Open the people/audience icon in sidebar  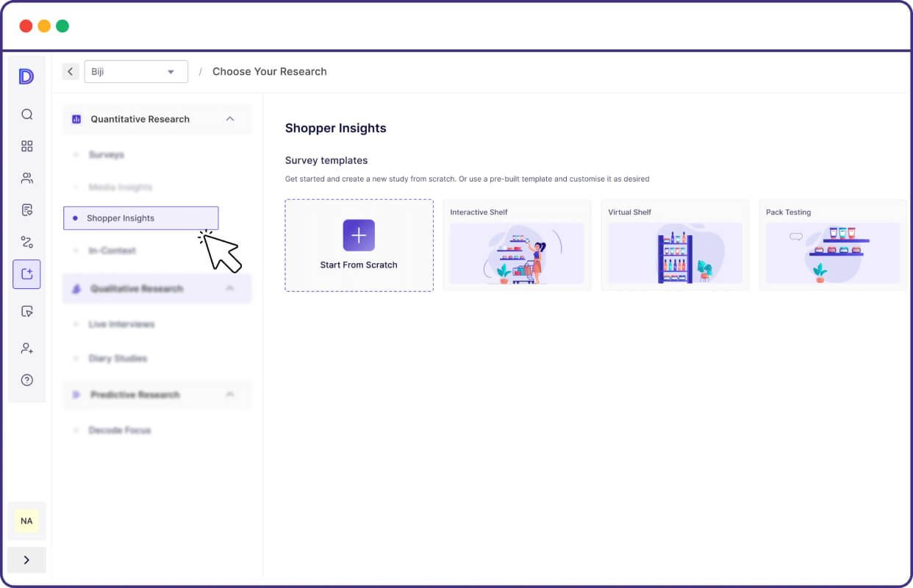point(27,178)
